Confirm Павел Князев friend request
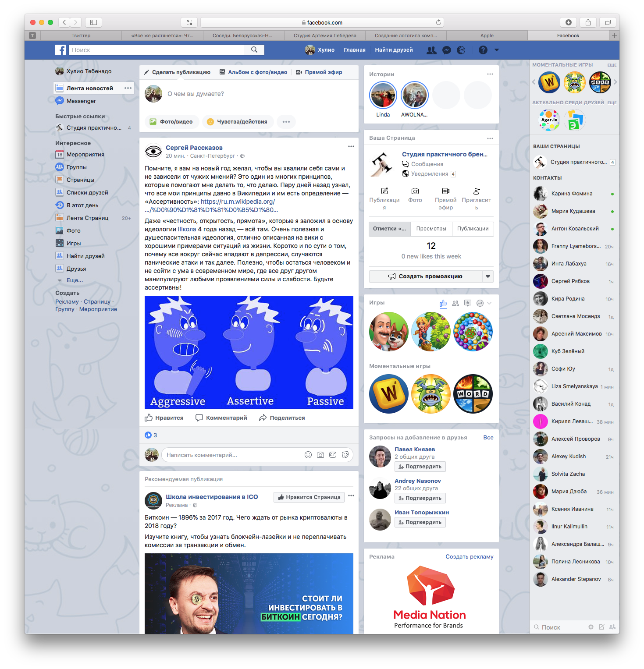 click(420, 467)
